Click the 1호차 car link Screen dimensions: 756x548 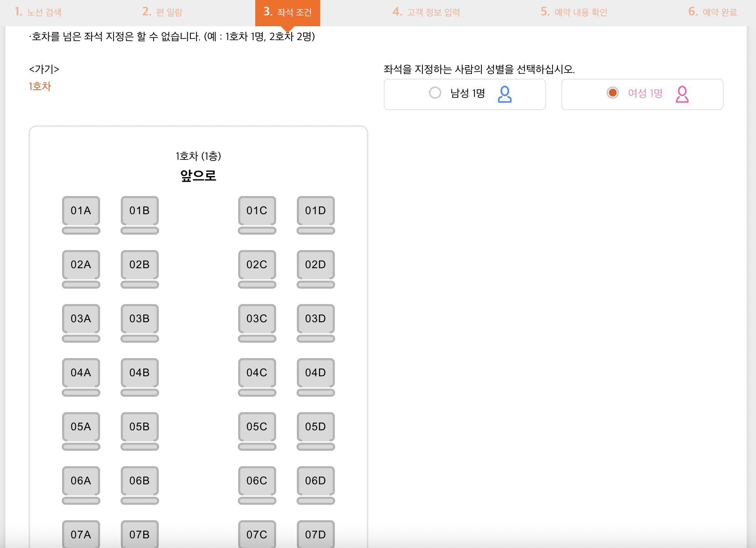[x=40, y=86]
